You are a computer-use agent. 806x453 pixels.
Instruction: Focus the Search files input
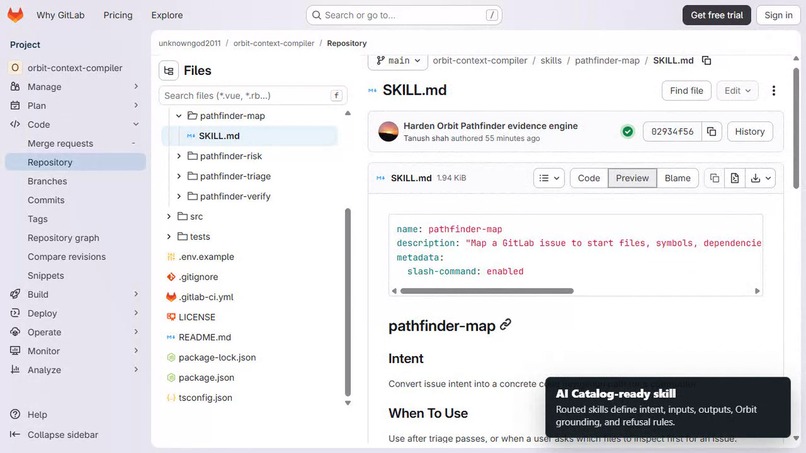coord(253,96)
